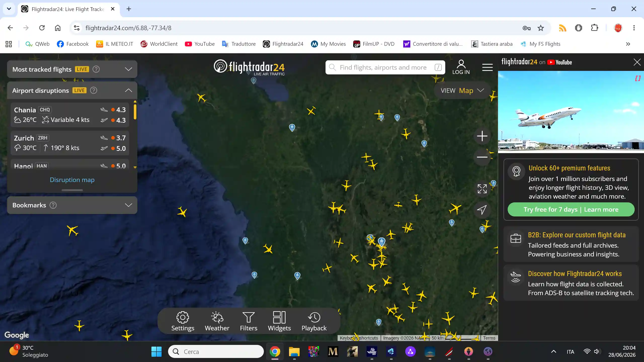Viewport: 644px width, 362px height.
Task: Open the LOG IN user account
Action: pos(461,67)
